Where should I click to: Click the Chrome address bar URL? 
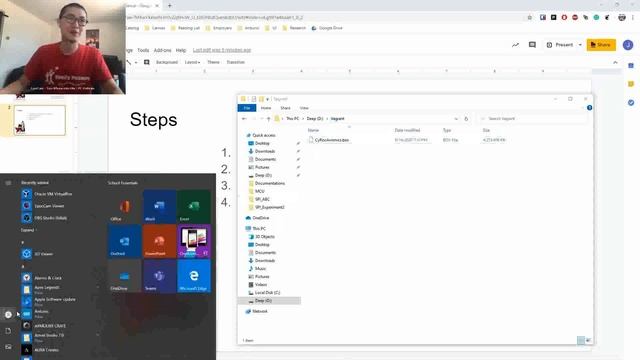[215, 18]
